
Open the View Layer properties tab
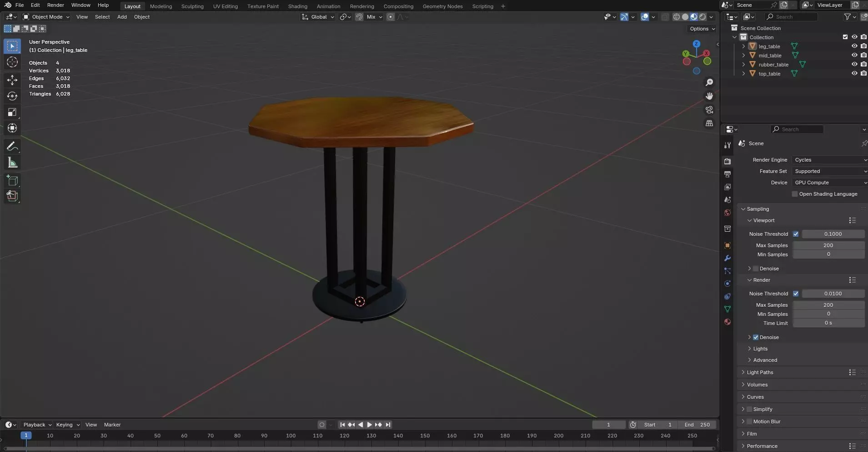pyautogui.click(x=728, y=187)
